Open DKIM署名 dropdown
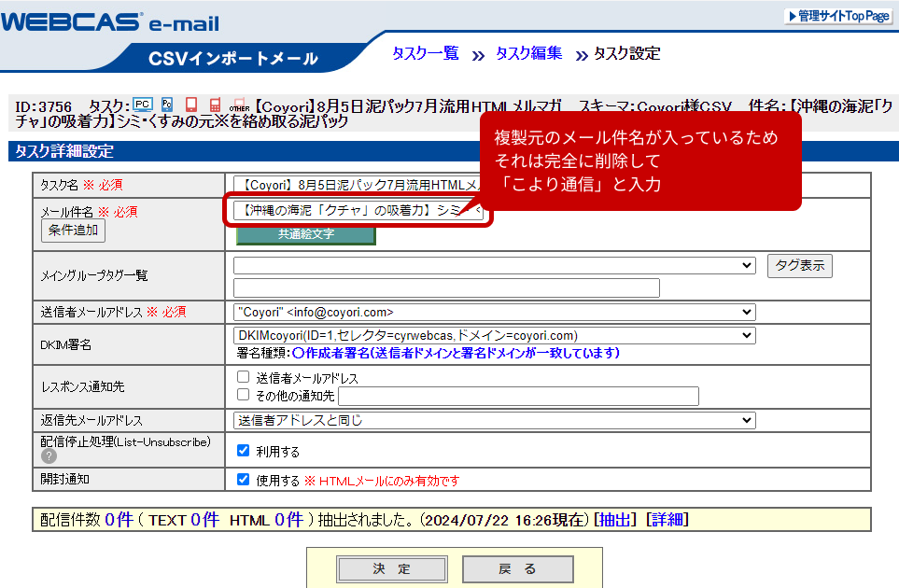This screenshot has height=588, width=899. 494,335
